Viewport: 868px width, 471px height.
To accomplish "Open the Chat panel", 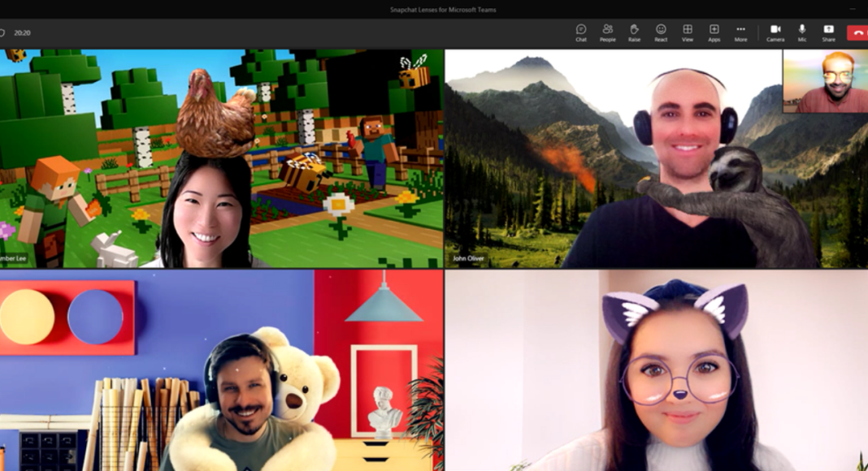I will pyautogui.click(x=580, y=32).
